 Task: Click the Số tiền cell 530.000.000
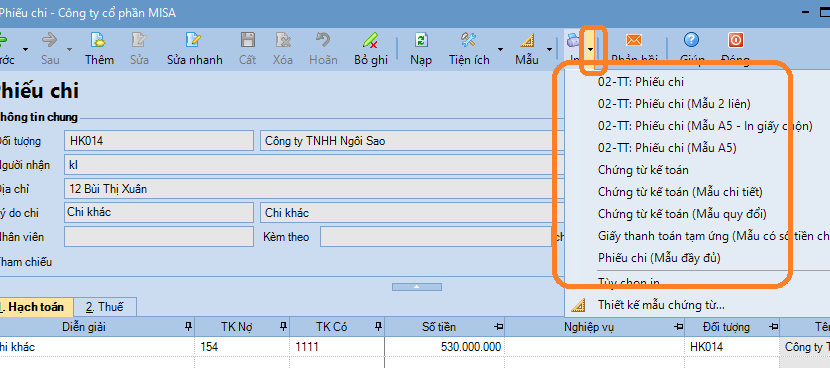point(445,347)
